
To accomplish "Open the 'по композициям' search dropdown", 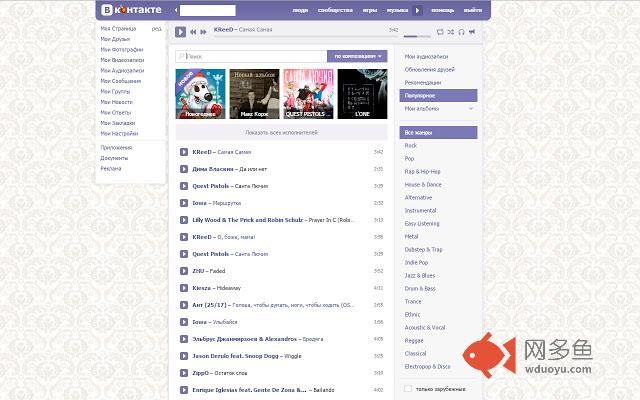I will pyautogui.click(x=358, y=56).
